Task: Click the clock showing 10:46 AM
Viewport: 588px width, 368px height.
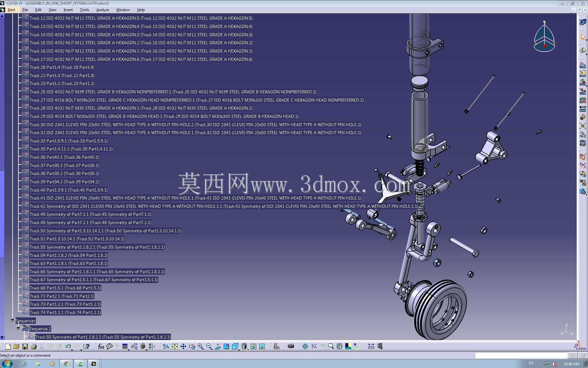Action: click(571, 364)
